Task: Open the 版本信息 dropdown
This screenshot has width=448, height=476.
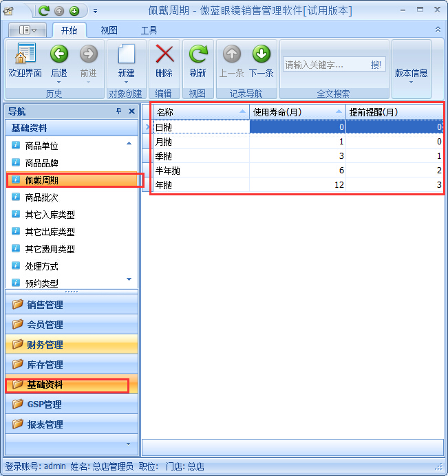Action: [x=411, y=74]
